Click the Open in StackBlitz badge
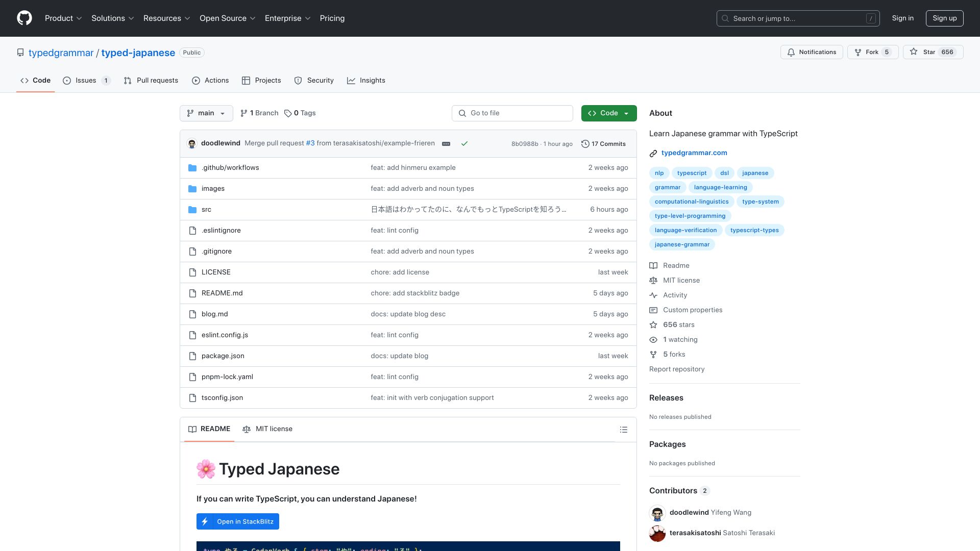980x551 pixels. click(238, 521)
